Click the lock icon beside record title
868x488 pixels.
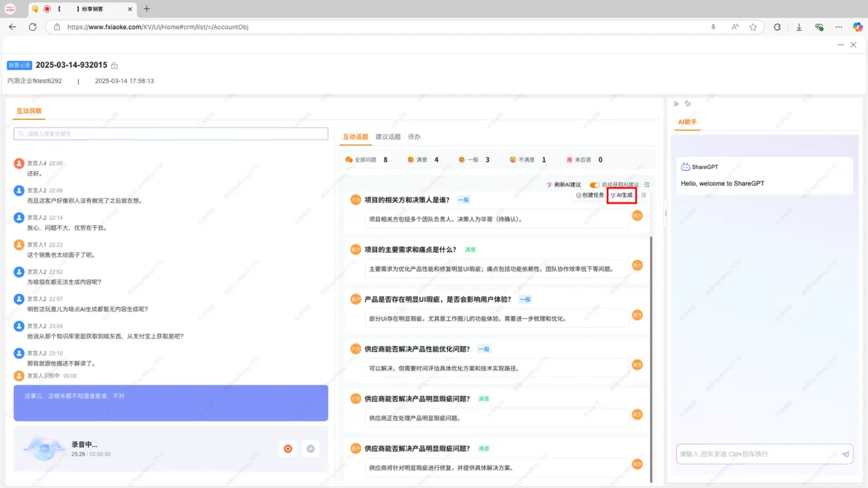coord(114,66)
